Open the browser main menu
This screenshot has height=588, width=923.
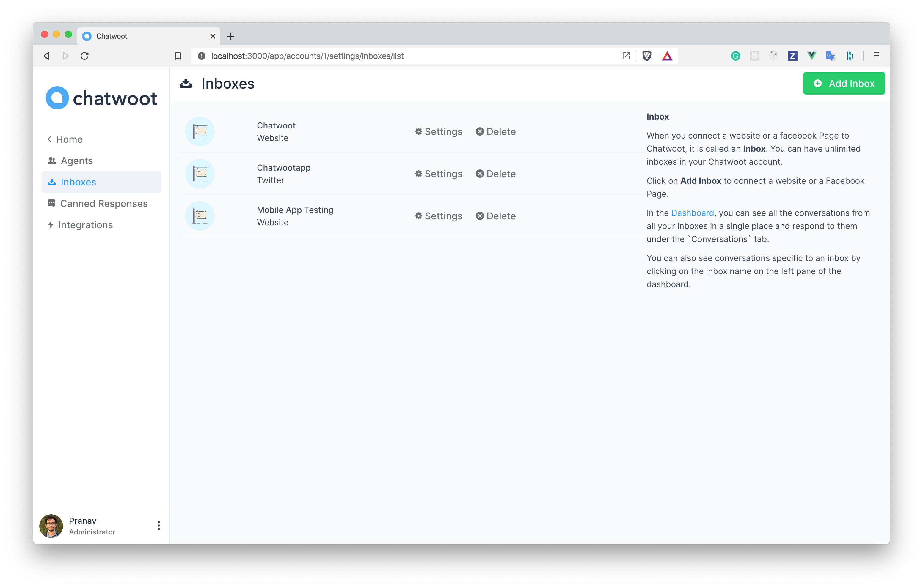click(876, 56)
